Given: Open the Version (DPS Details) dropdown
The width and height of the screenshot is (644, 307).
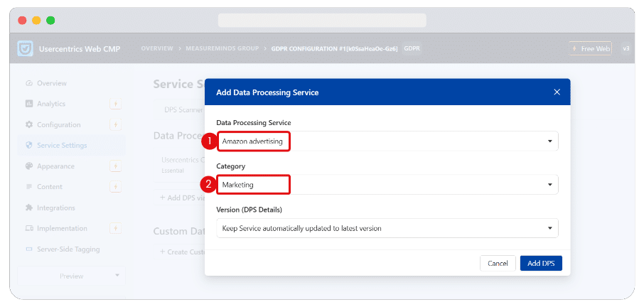Looking at the screenshot, I should pos(387,228).
